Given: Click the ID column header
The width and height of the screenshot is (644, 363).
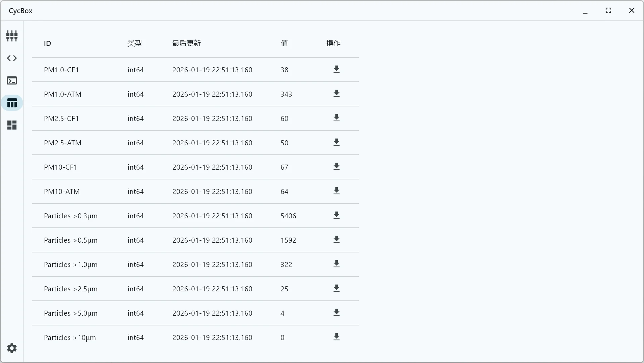Looking at the screenshot, I should (x=48, y=43).
